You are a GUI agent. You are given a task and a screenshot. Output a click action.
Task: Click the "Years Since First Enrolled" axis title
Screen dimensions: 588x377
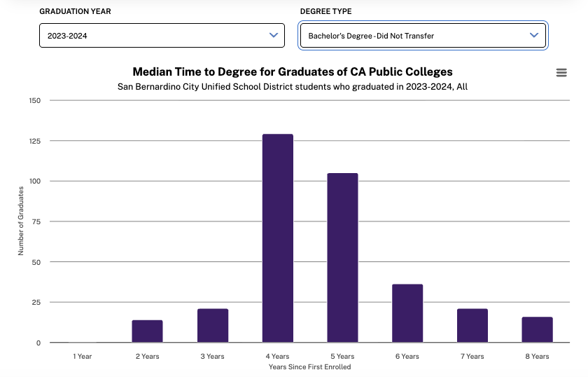[x=309, y=366]
